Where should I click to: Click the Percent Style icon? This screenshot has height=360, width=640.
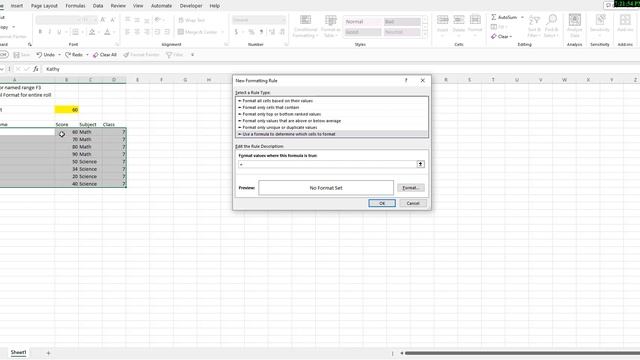click(251, 32)
